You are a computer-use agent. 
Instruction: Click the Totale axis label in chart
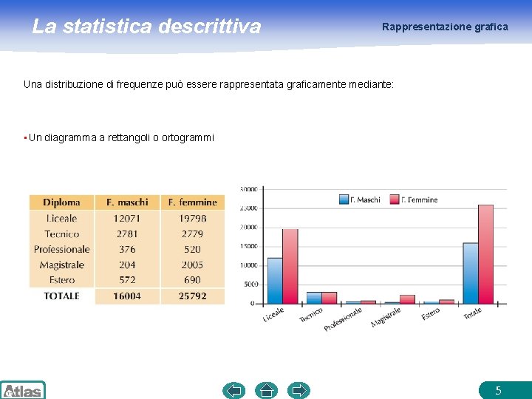click(x=473, y=313)
